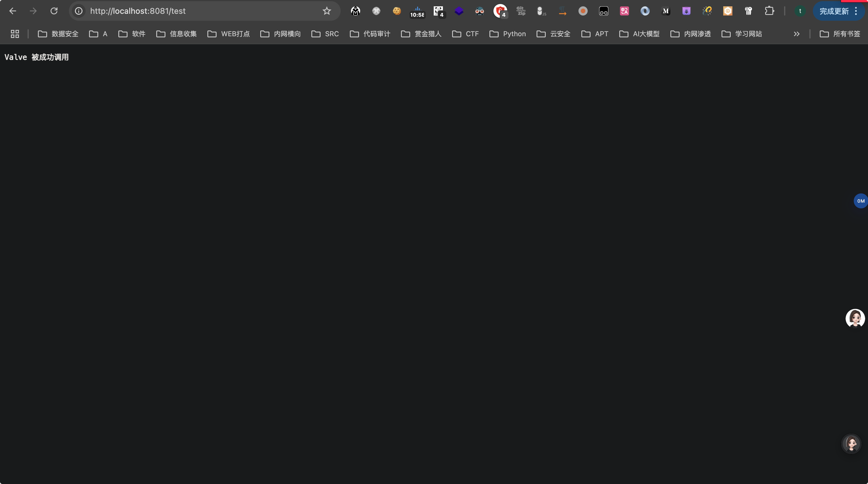Open the red shield blocker extension

click(x=501, y=11)
